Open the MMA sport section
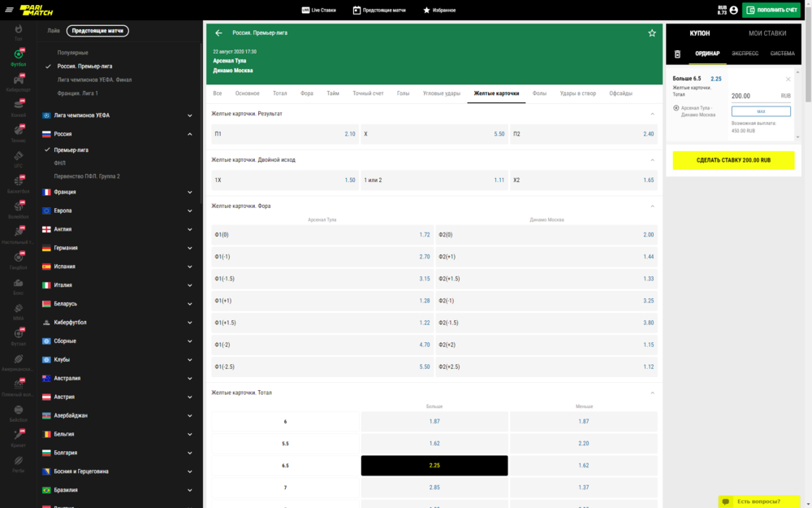The width and height of the screenshot is (812, 508). click(x=19, y=311)
